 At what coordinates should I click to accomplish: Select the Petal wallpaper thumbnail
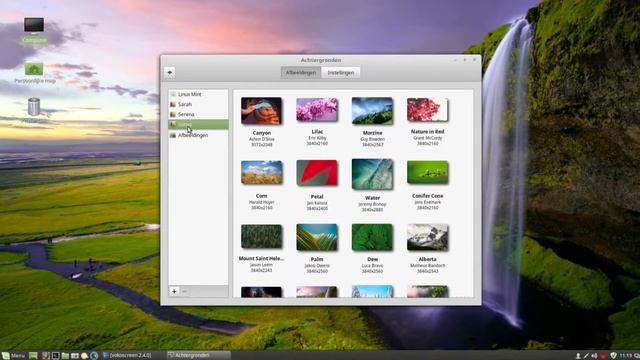(x=317, y=173)
